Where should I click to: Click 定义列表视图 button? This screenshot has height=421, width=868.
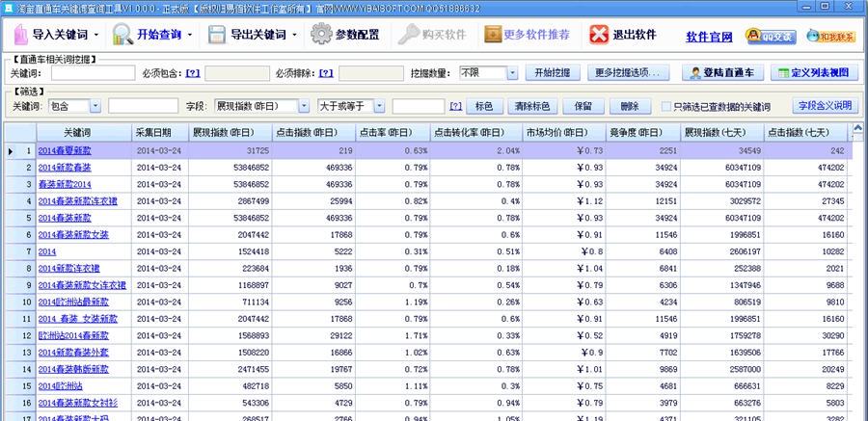tap(814, 73)
